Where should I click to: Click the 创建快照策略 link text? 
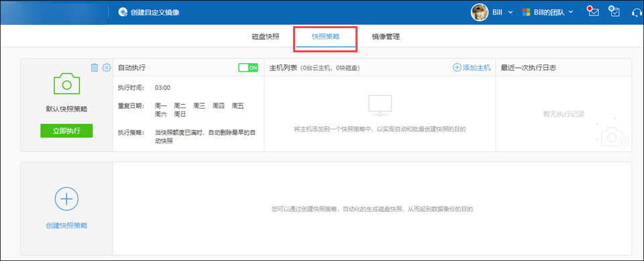click(66, 225)
